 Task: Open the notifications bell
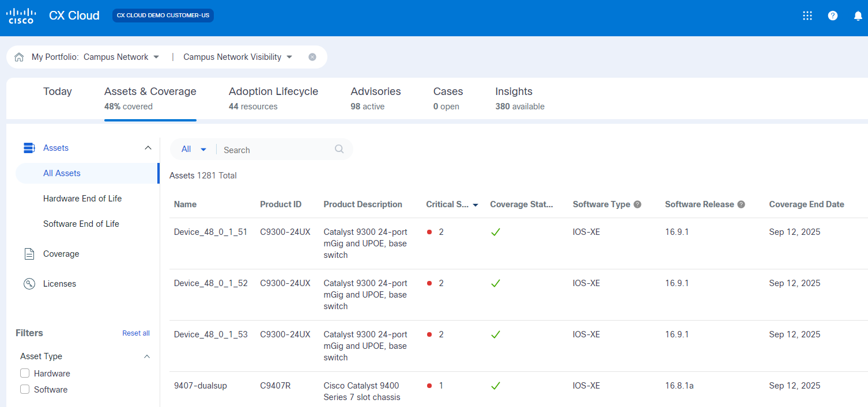point(858,16)
